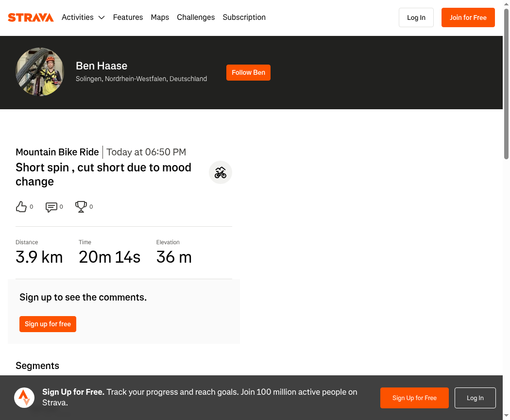Viewport: 510px width, 420px height.
Task: Give kudos with the thumbs-up icon
Action: (x=21, y=207)
